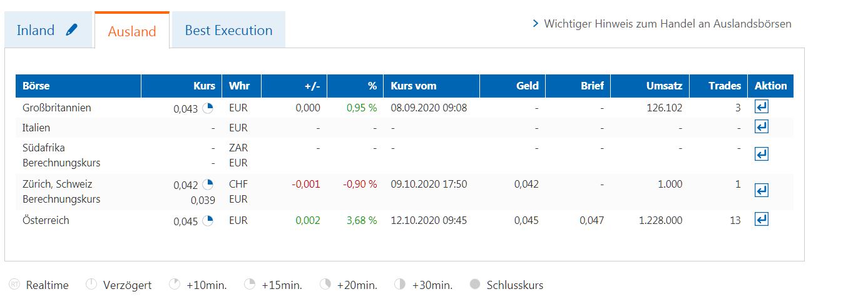Click the delay clock icon beside Großbritannien Kurs
868x299 pixels.
pos(208,108)
